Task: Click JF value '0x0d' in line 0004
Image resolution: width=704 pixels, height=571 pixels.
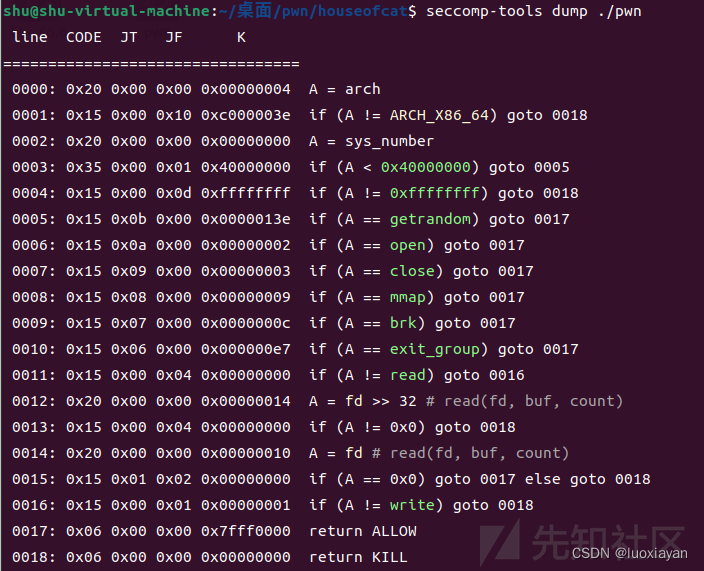Action: (x=174, y=193)
